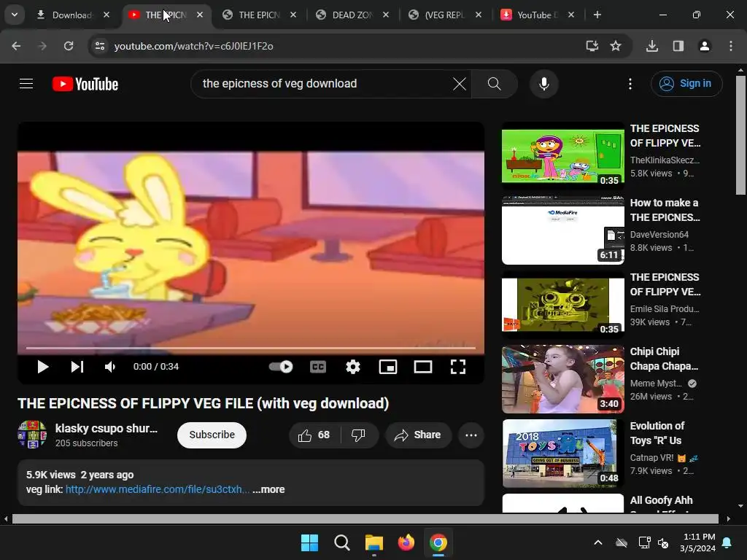Open klasky csupo shur... channel name
Screen dimensions: 747x560
(x=107, y=428)
